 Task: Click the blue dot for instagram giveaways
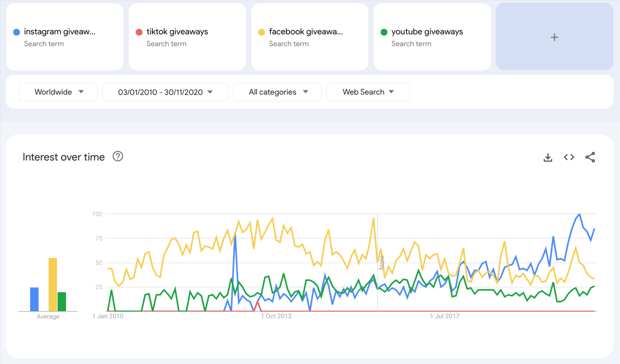16,32
